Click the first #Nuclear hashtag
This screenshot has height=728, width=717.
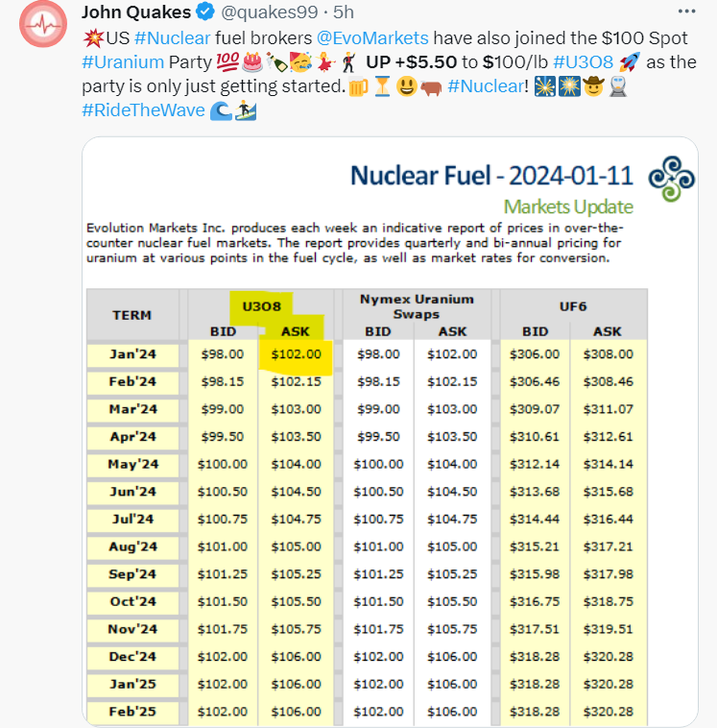point(167,38)
